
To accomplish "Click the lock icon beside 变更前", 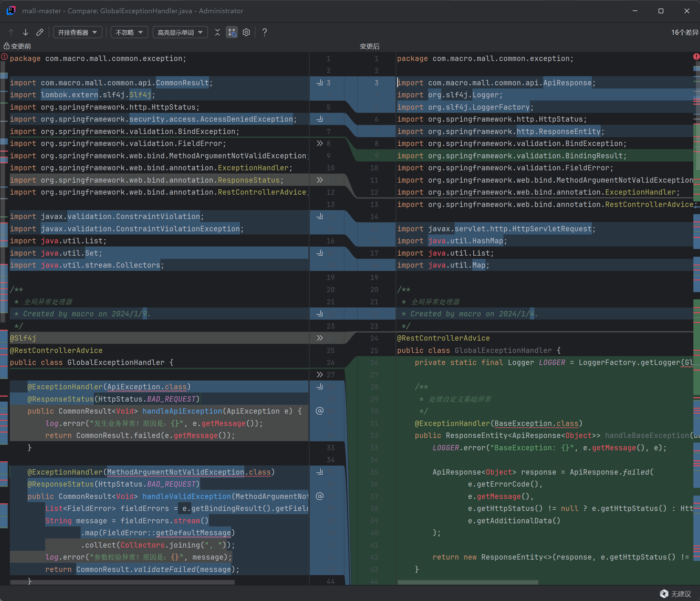I will pos(6,46).
